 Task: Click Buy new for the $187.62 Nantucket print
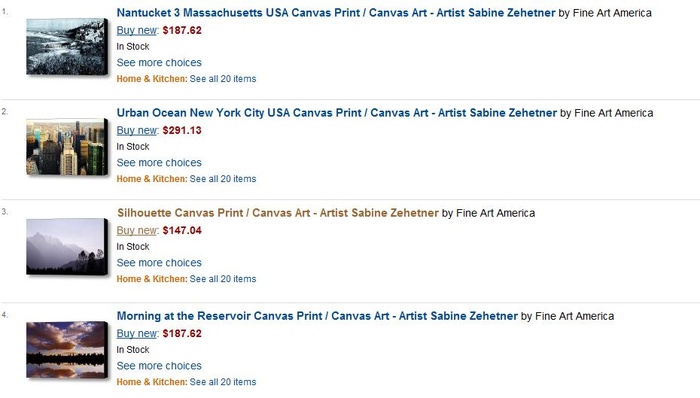137,30
